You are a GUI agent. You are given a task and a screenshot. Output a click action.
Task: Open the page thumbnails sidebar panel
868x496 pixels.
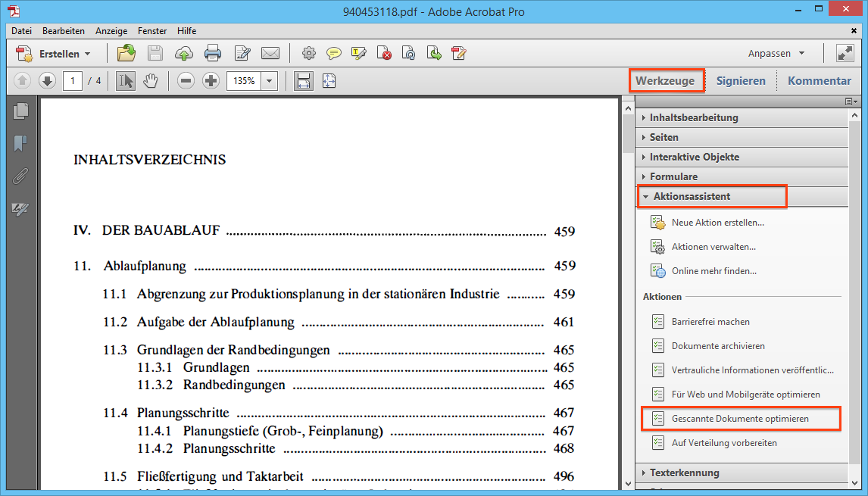click(x=20, y=111)
